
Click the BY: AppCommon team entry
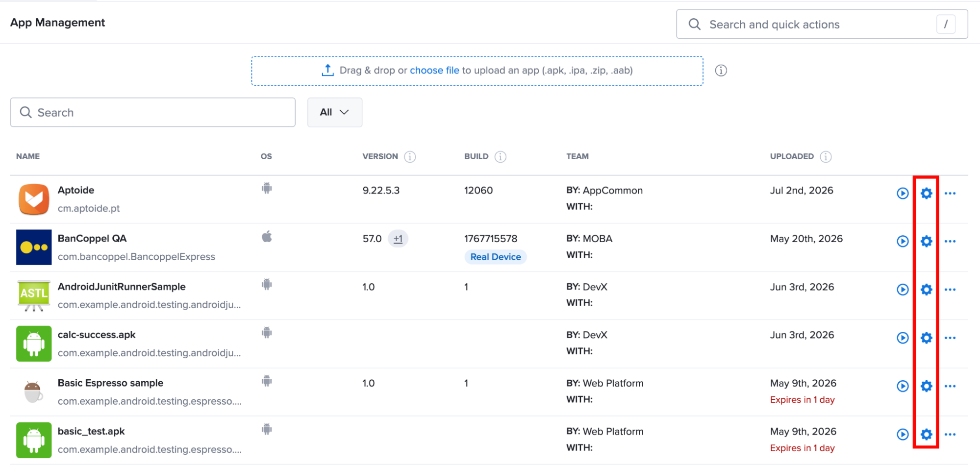(604, 190)
